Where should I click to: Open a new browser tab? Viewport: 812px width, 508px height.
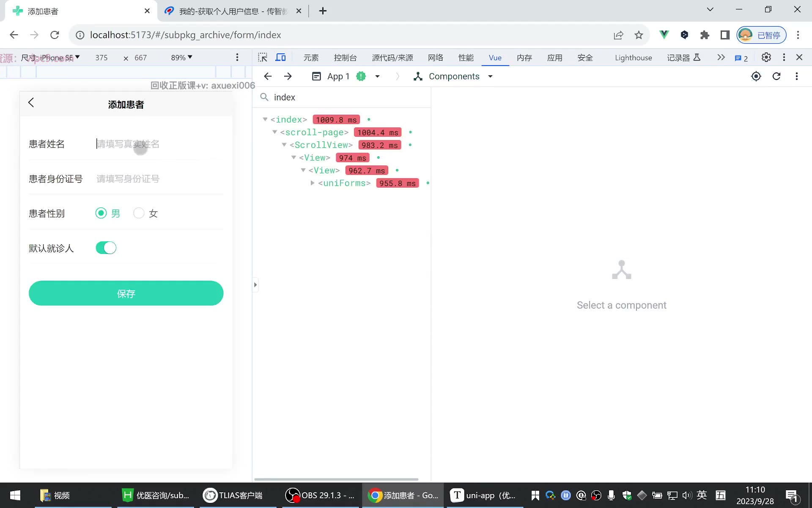pyautogui.click(x=323, y=11)
